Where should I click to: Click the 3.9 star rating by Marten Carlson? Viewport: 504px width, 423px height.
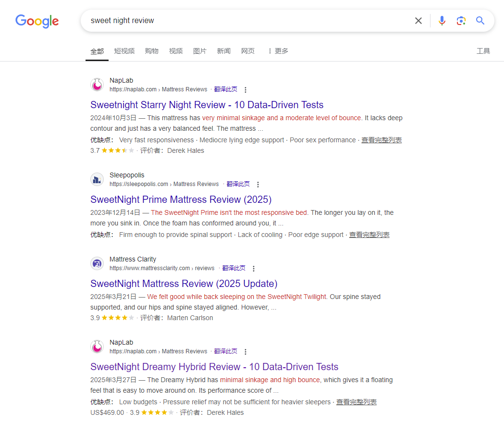pos(112,318)
